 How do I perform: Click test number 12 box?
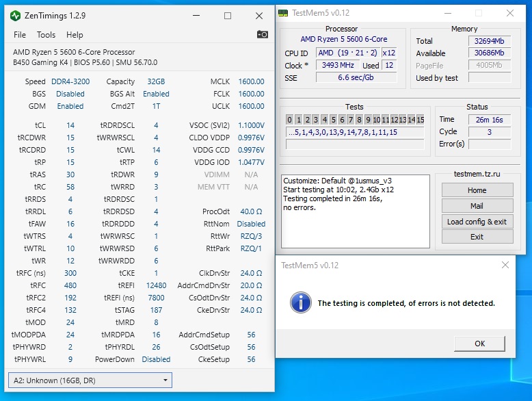(x=394, y=120)
